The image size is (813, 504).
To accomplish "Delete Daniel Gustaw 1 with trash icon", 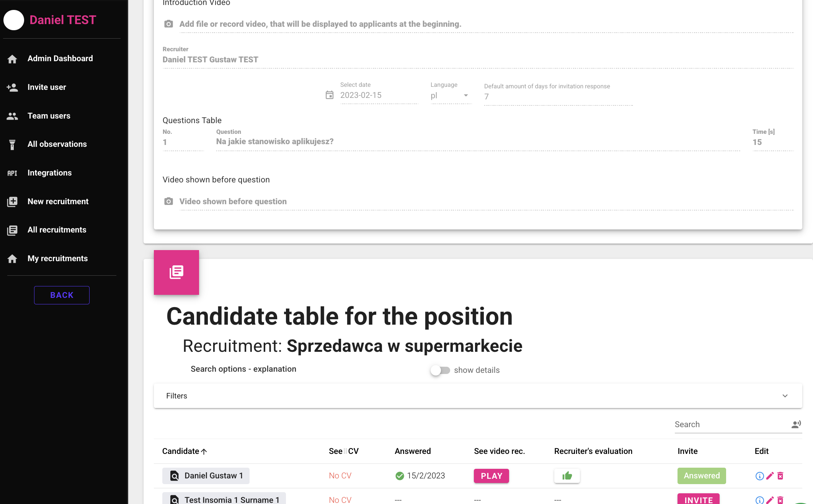I will pyautogui.click(x=780, y=476).
